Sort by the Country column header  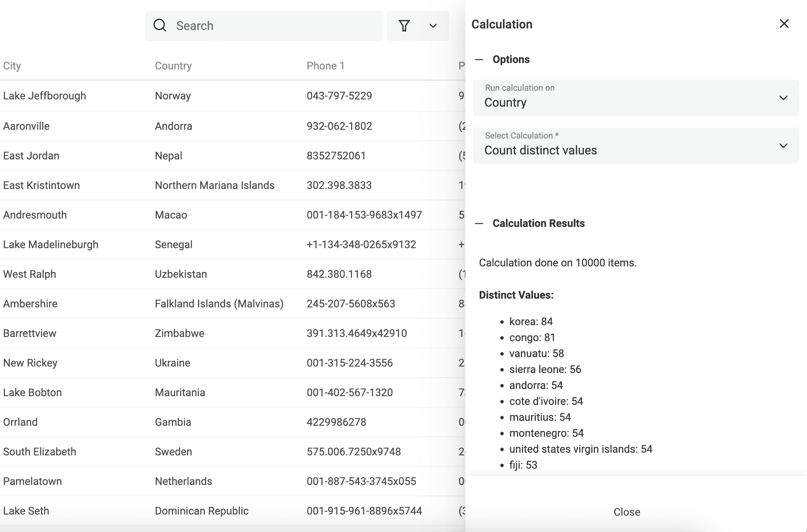click(173, 66)
